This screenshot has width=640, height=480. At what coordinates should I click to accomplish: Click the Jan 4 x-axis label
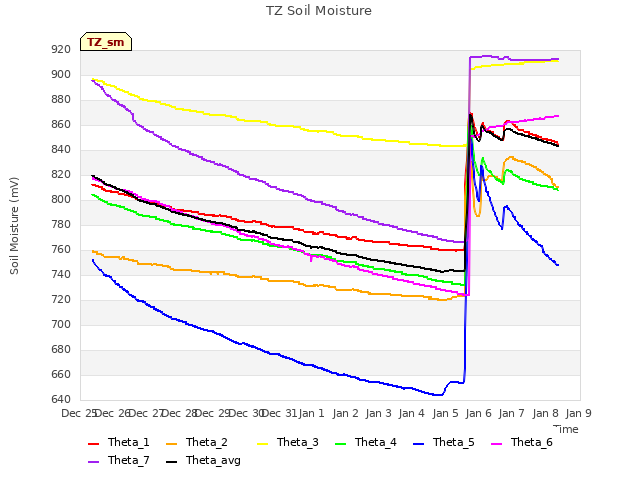point(411,413)
